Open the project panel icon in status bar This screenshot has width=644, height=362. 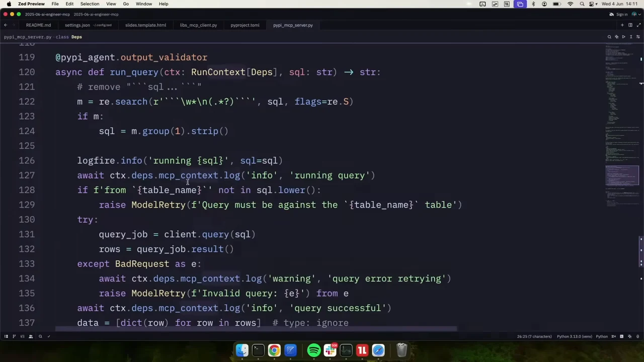pyautogui.click(x=6, y=336)
